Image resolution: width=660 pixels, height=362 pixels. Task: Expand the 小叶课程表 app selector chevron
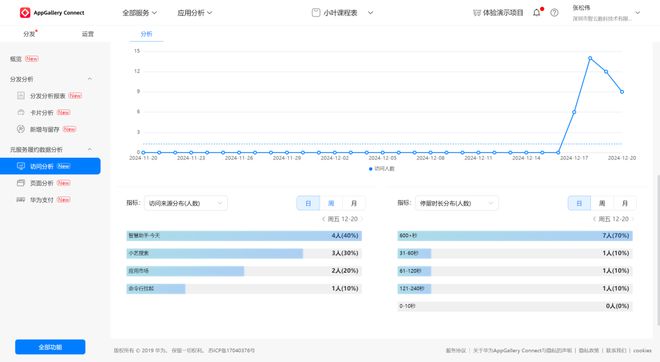point(370,13)
